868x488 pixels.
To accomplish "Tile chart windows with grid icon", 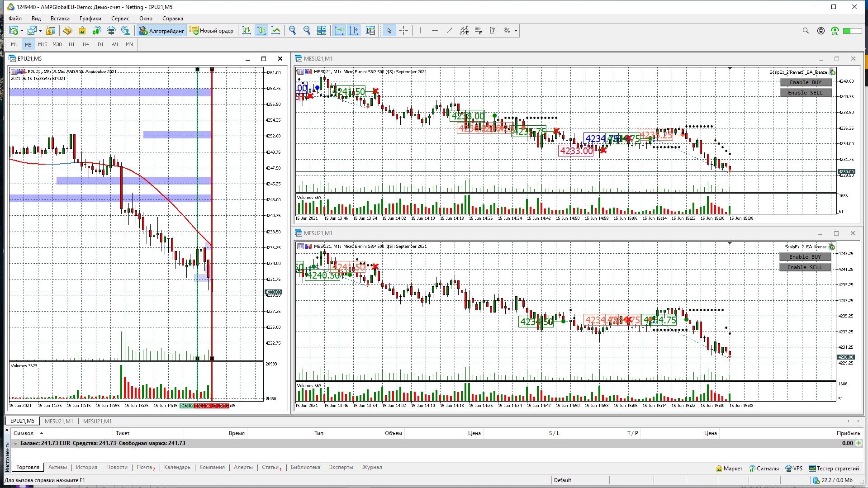I will (x=322, y=31).
